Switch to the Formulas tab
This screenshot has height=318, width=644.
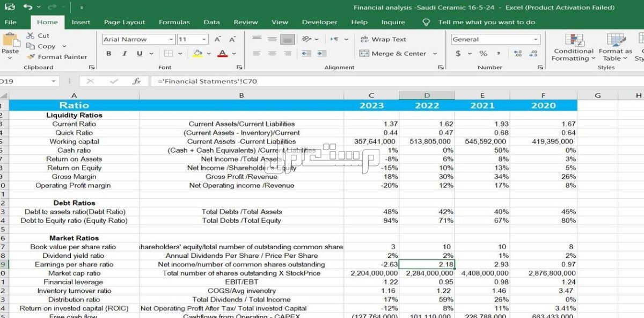click(x=174, y=22)
